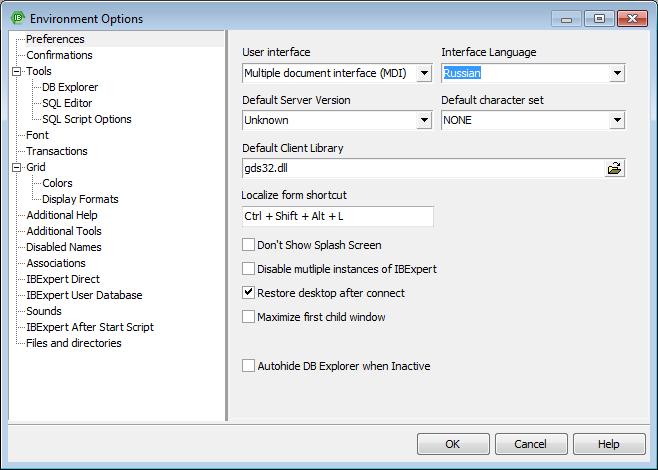This screenshot has height=470, width=658.
Task: Open the User interface dropdown
Action: pos(424,73)
